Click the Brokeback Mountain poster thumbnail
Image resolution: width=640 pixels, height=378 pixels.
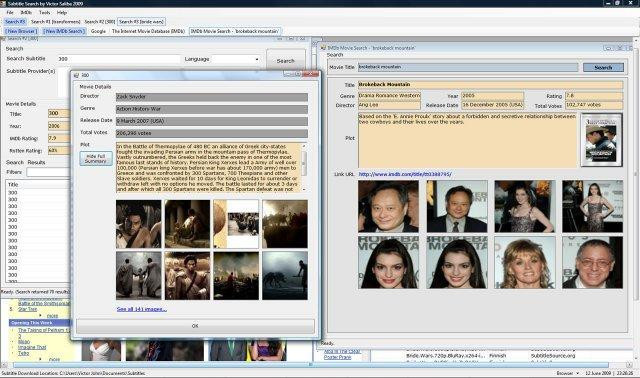point(601,140)
